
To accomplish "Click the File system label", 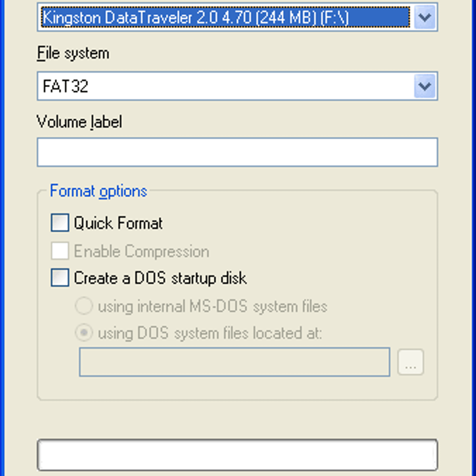I will pos(73,54).
